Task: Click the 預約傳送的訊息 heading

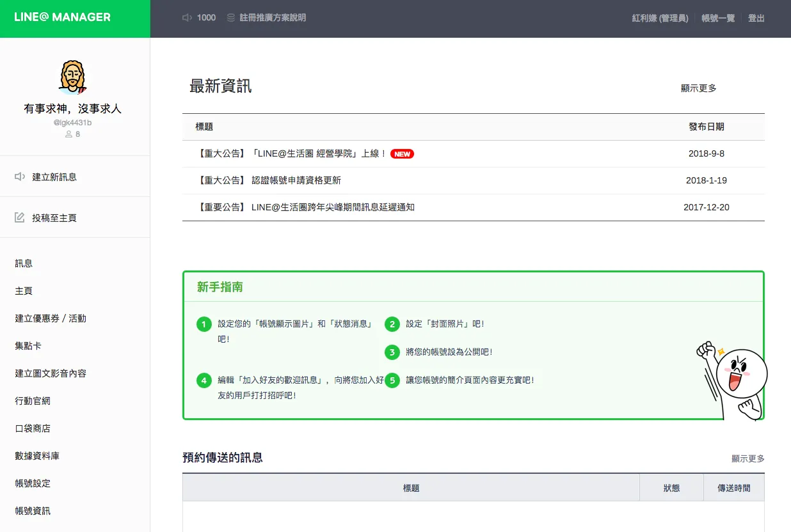Action: point(223,457)
